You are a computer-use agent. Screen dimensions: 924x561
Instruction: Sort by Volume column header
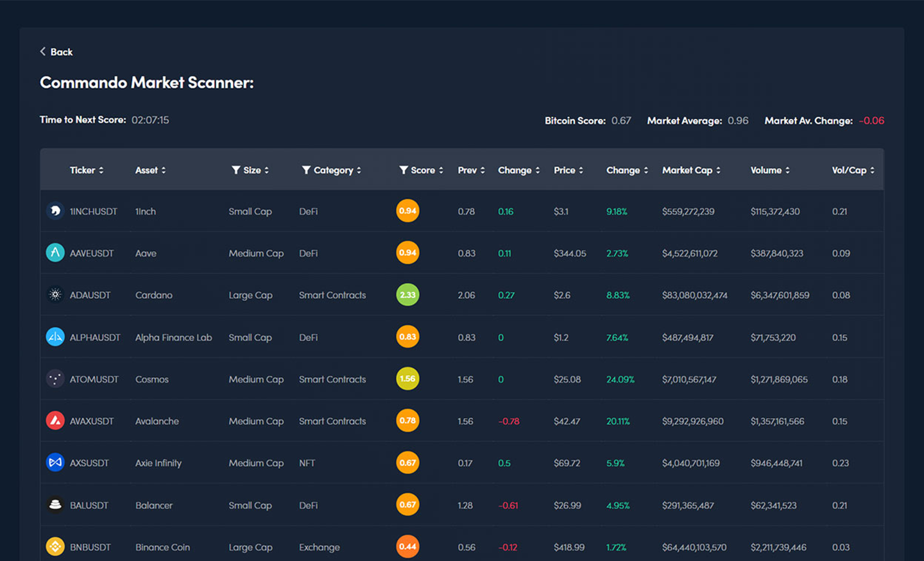(x=770, y=170)
